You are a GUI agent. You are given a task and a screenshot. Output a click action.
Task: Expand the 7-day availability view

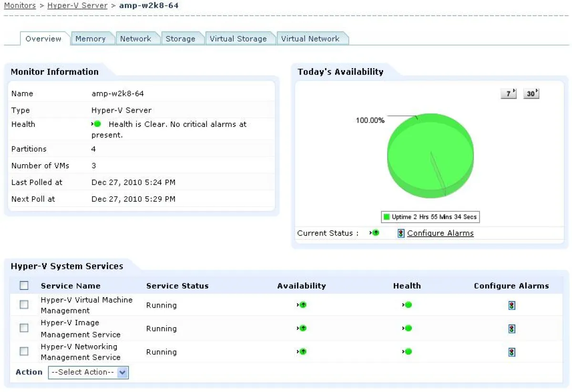(508, 93)
